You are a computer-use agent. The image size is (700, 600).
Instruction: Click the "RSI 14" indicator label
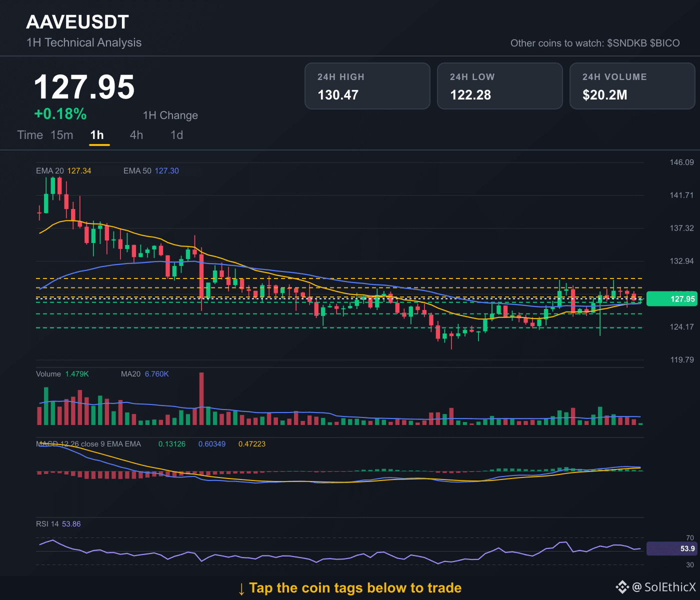click(47, 524)
